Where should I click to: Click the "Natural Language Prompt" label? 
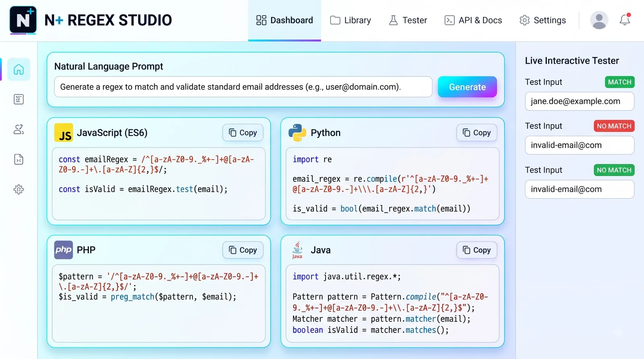pyautogui.click(x=109, y=66)
